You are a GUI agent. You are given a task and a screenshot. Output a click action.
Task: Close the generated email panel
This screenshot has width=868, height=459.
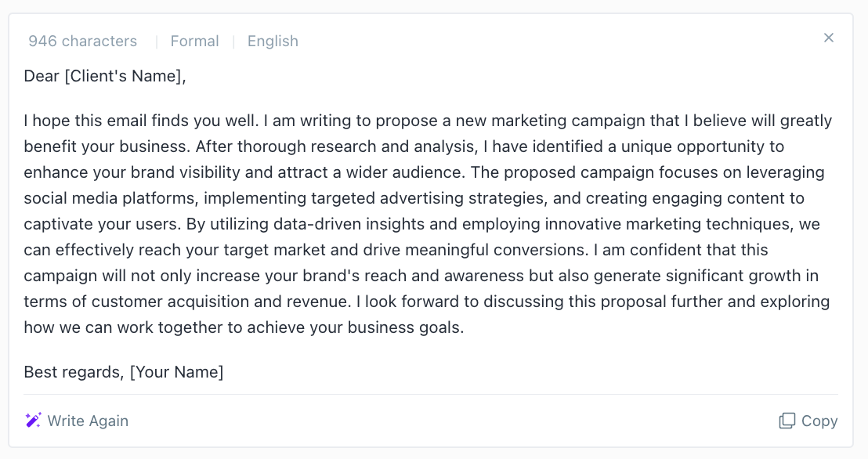pyautogui.click(x=828, y=38)
